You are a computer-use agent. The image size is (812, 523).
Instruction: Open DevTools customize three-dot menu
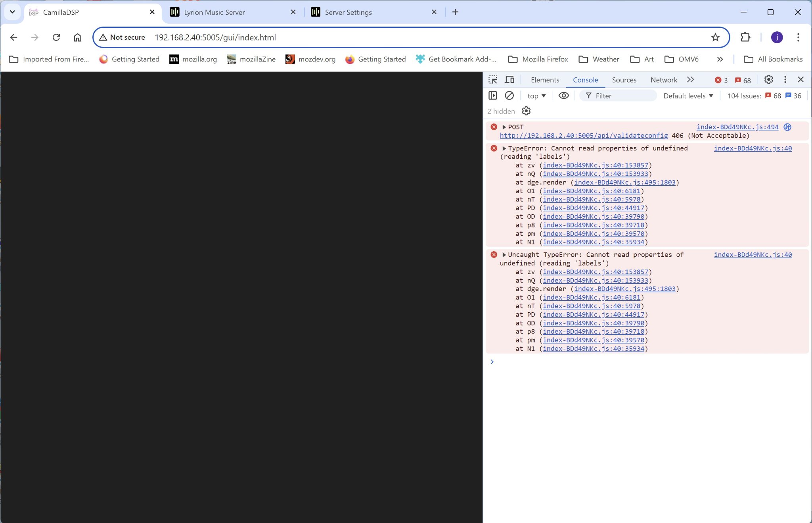(785, 80)
